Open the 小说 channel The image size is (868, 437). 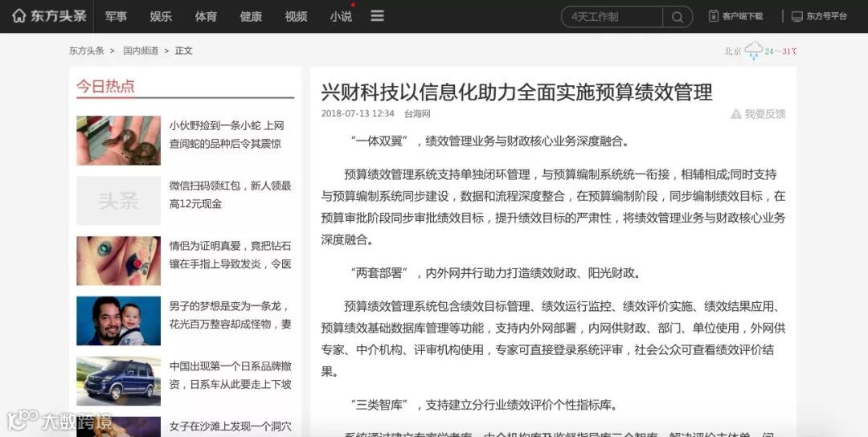tap(341, 17)
